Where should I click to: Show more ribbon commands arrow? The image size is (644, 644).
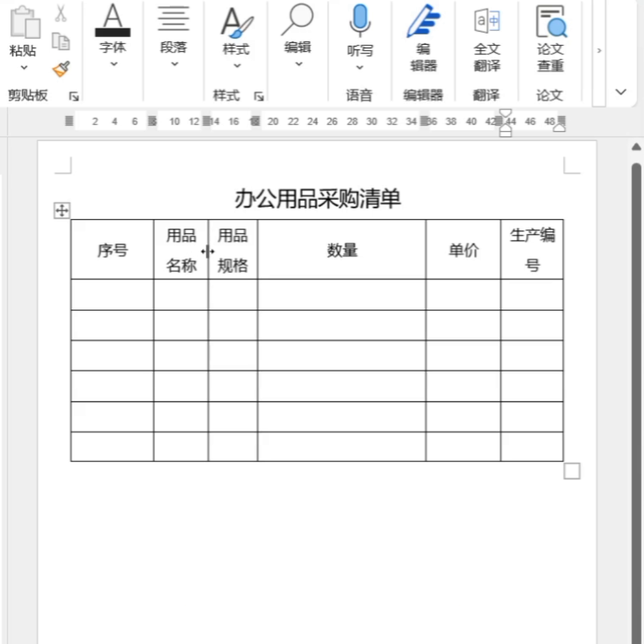(x=599, y=51)
